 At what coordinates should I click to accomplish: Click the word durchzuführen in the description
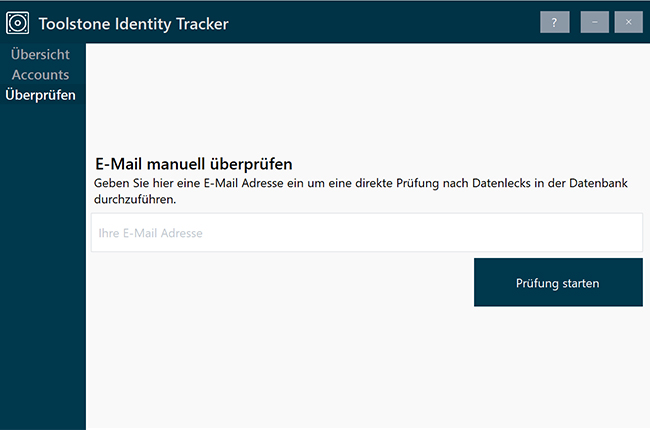point(135,199)
